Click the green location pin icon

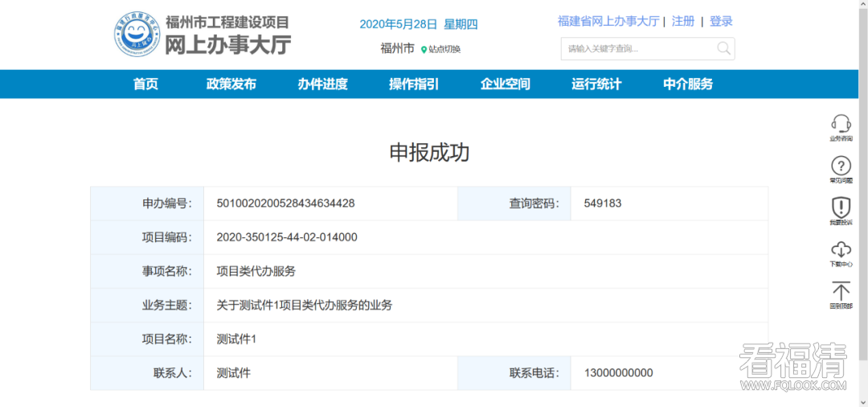(424, 50)
